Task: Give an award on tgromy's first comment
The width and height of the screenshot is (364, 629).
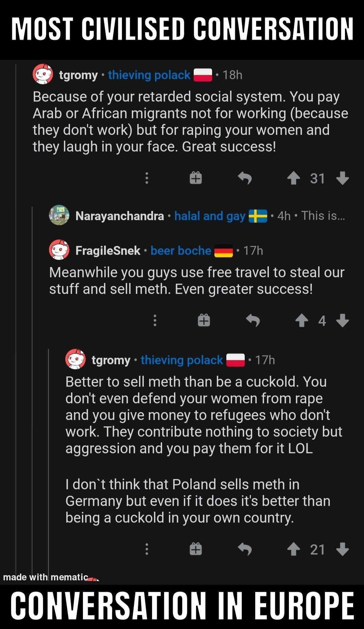Action: pos(195,178)
